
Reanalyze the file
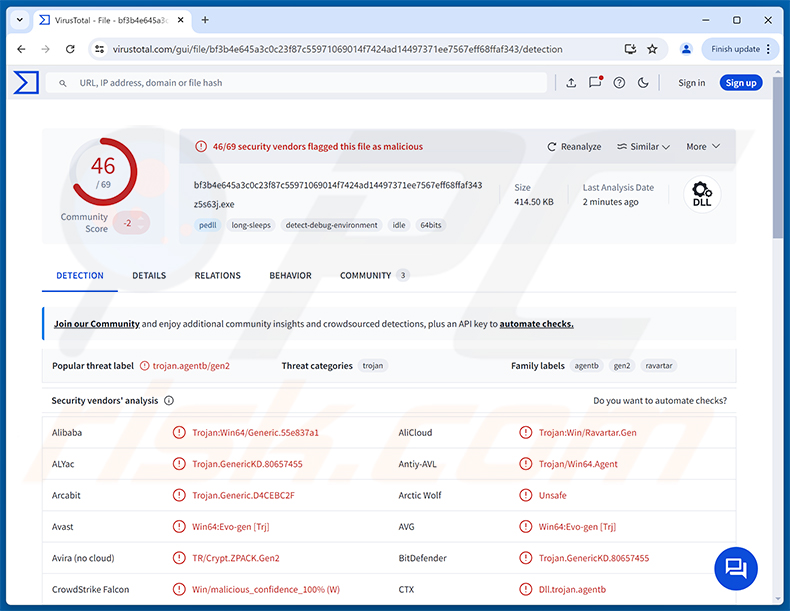point(574,147)
